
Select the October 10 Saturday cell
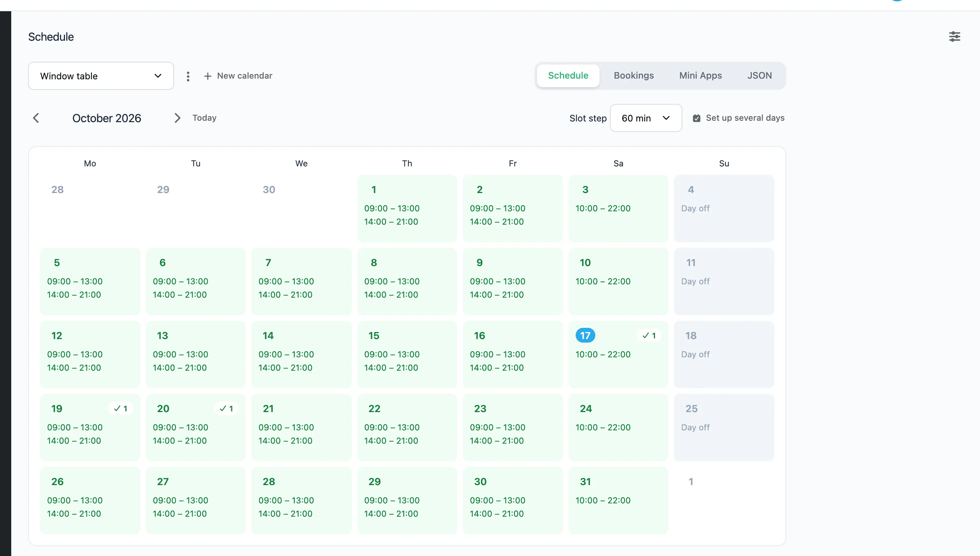click(x=618, y=282)
